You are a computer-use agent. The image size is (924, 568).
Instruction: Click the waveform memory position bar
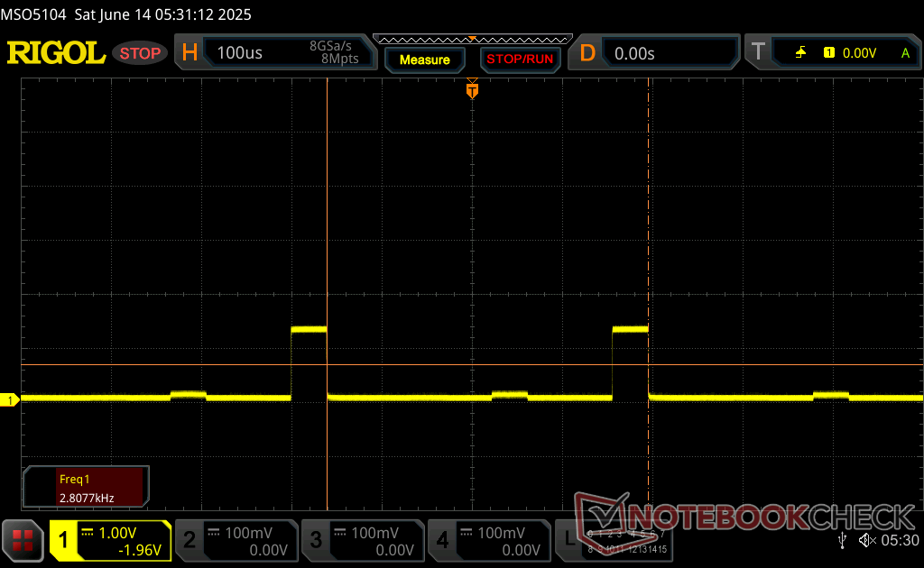click(x=472, y=39)
